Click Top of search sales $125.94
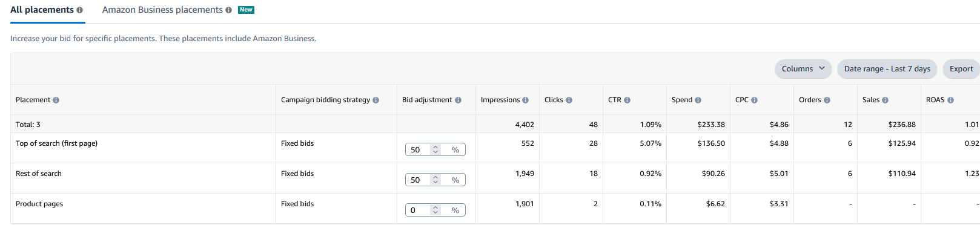Viewport: 980px width, 225px height. 902,143
